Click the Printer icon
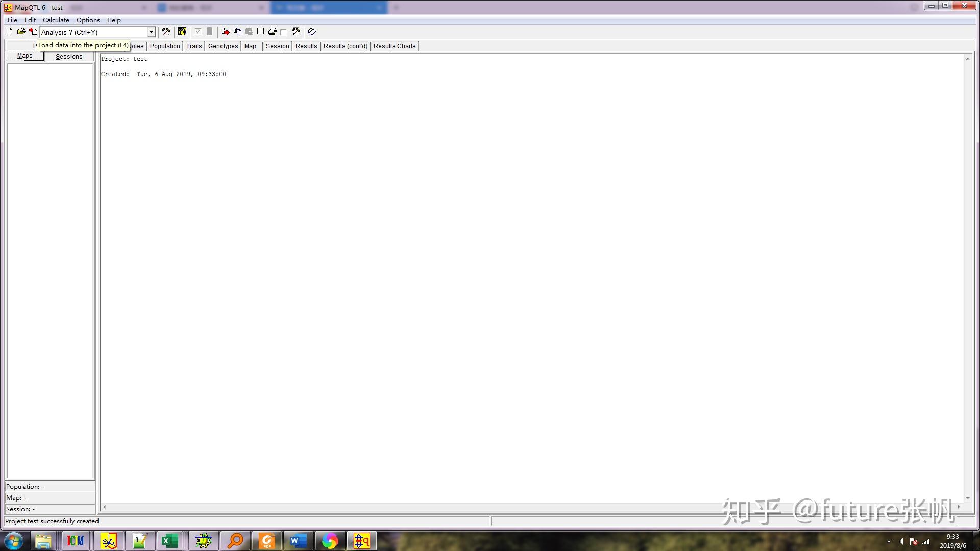 point(272,32)
